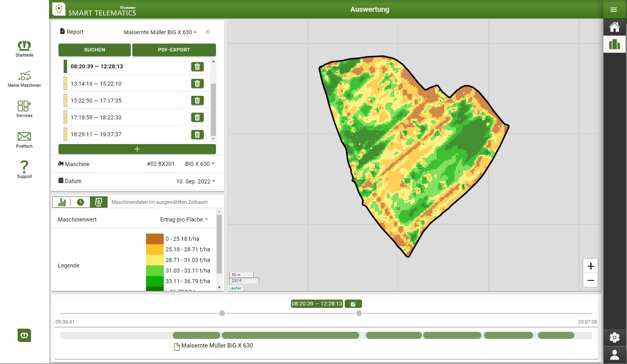Viewport: 627px width, 364px height.
Task: Click the Auswertung header title
Action: click(370, 9)
